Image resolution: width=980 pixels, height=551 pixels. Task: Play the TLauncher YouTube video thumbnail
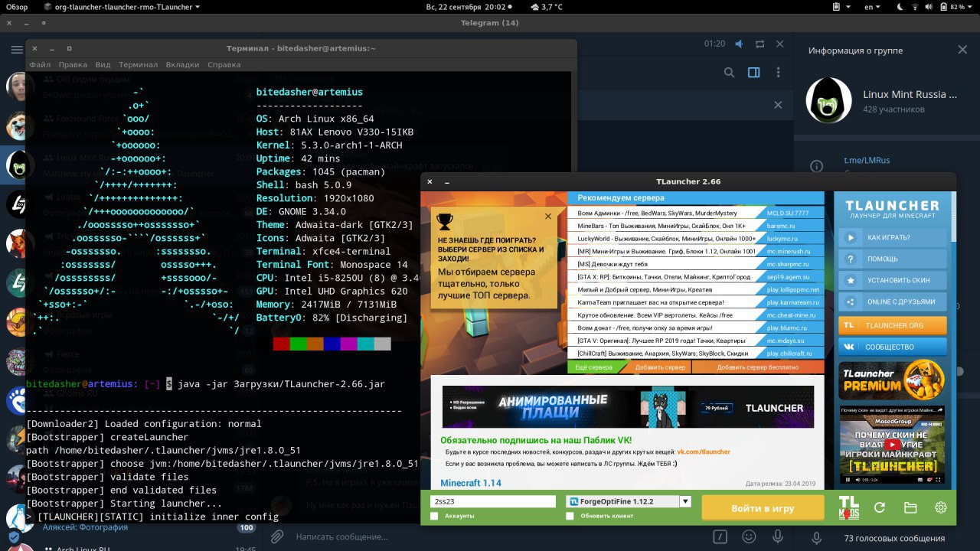pos(893,445)
